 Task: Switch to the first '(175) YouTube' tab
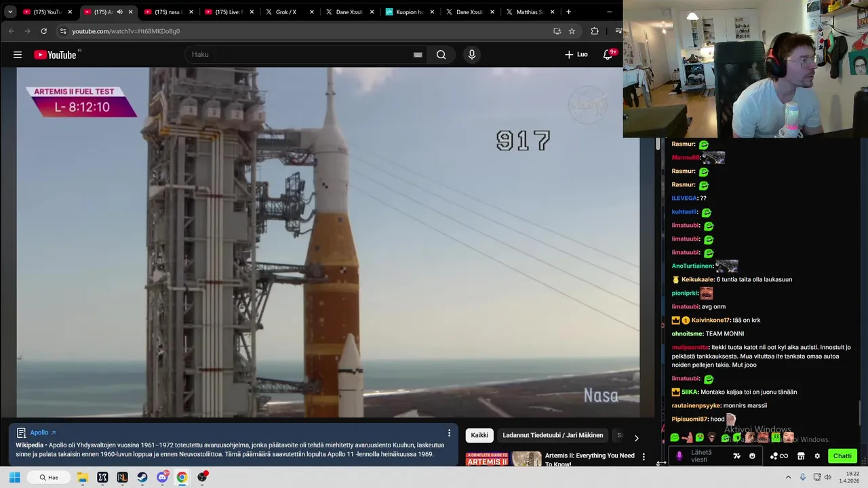point(47,12)
